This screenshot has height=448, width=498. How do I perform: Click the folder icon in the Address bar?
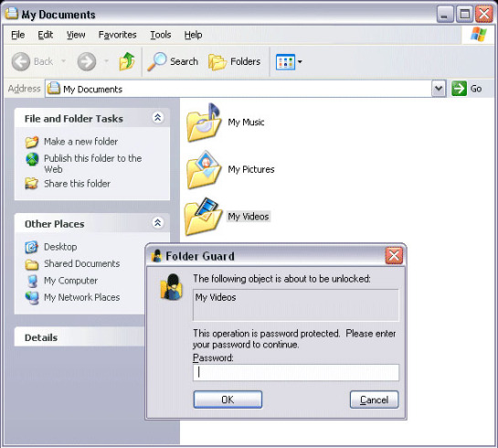54,89
